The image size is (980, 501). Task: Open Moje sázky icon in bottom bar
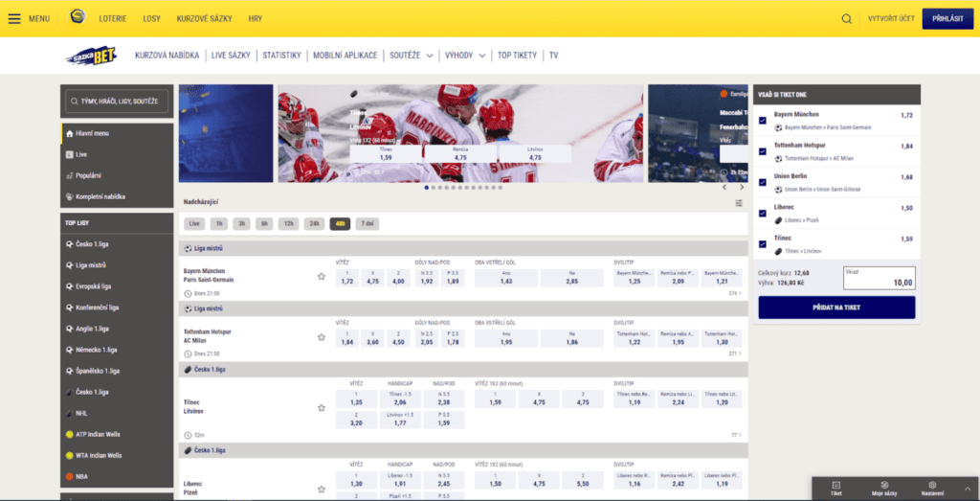883,489
